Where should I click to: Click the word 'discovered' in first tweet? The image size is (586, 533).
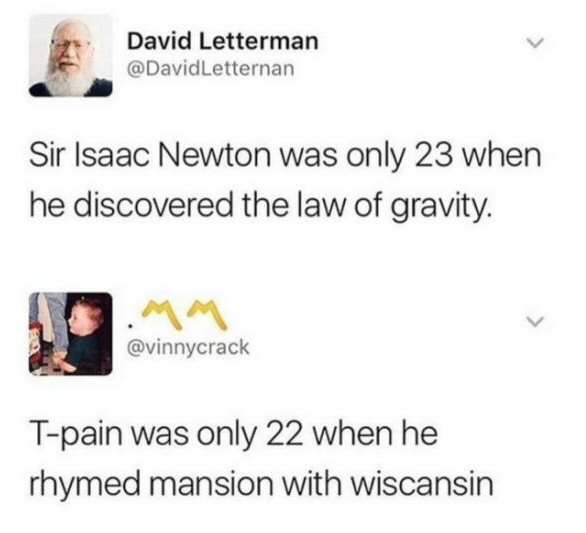click(153, 206)
